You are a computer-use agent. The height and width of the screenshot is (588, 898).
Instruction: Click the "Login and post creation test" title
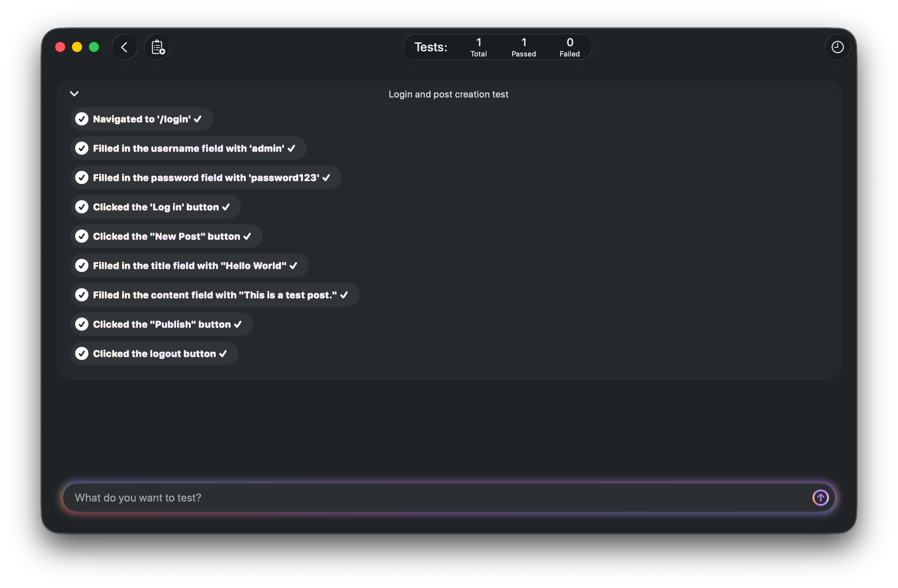(448, 94)
